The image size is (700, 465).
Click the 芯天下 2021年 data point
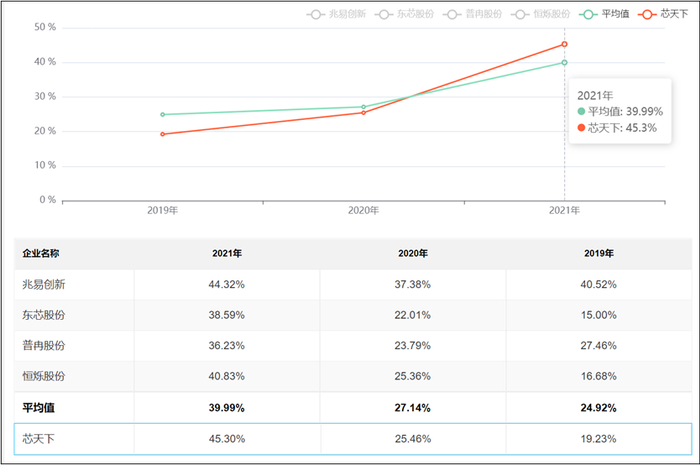(x=564, y=44)
